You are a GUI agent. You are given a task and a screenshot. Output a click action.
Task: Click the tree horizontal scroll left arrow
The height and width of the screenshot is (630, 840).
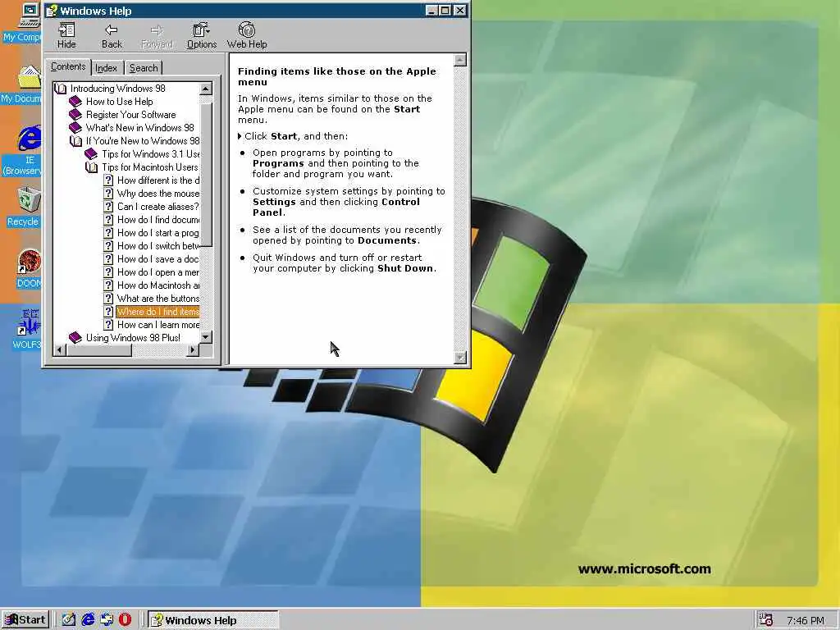[x=59, y=350]
